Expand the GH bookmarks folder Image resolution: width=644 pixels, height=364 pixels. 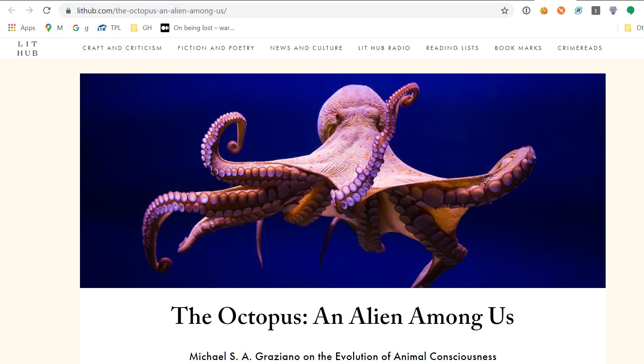coord(141,28)
